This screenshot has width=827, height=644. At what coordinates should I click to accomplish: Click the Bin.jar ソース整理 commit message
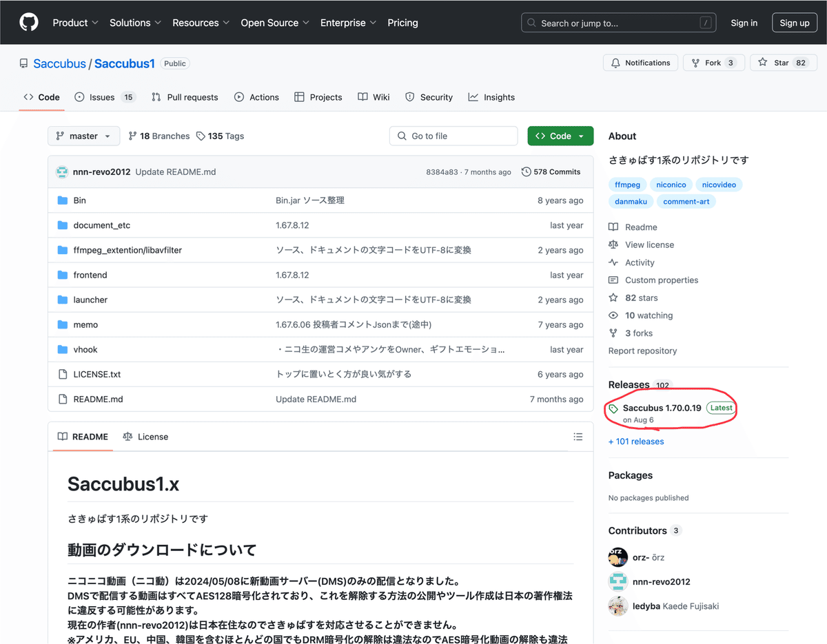[310, 200]
